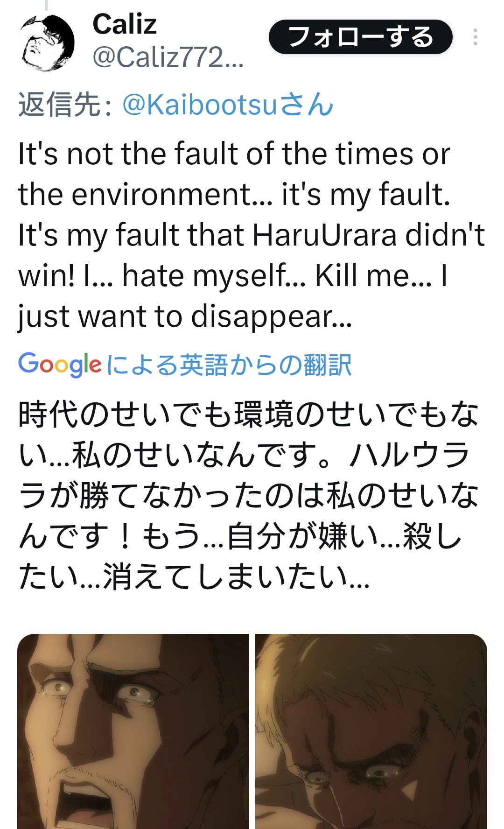Screen dimensions: 504x829
Task: Open right image of blond man crying
Action: [371, 731]
